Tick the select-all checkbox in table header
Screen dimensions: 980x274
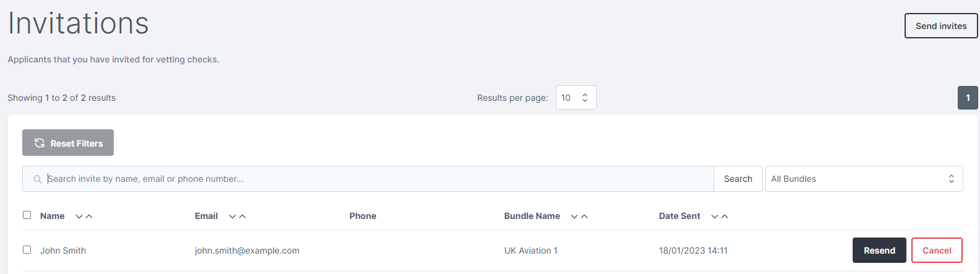click(x=27, y=215)
